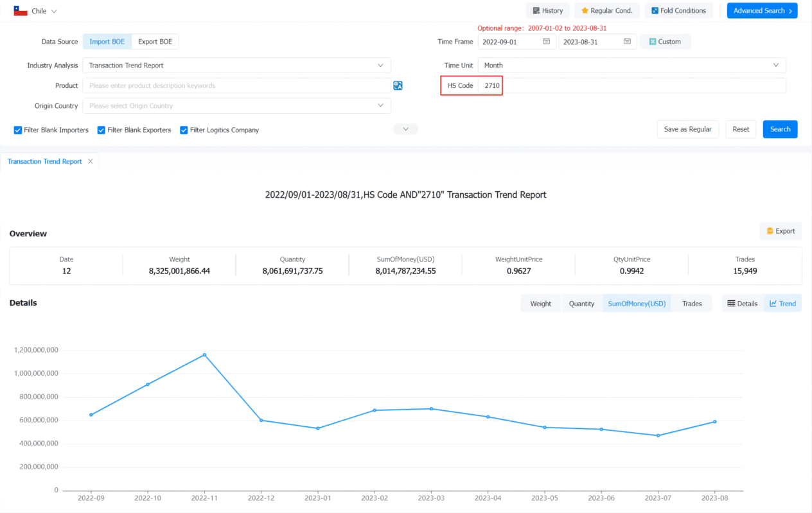Screen dimensions: 812x513
Task: Switch to Details table view
Action: click(x=743, y=304)
